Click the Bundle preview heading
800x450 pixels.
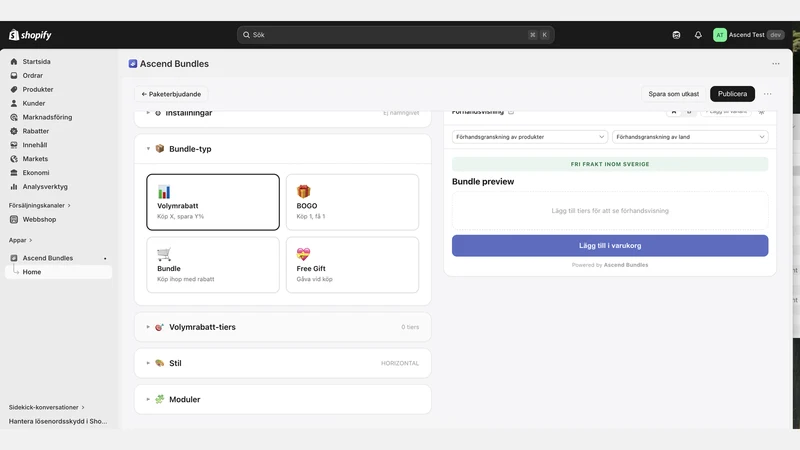[x=483, y=182]
